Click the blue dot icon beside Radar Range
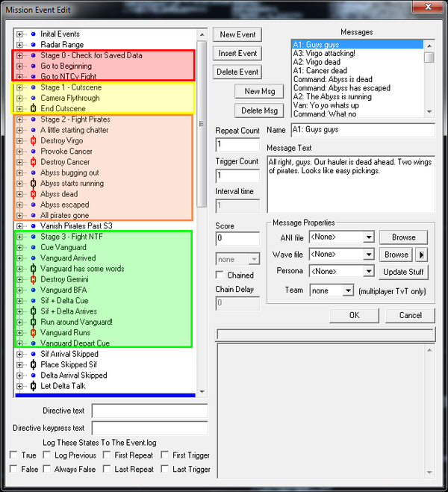 click(33, 45)
